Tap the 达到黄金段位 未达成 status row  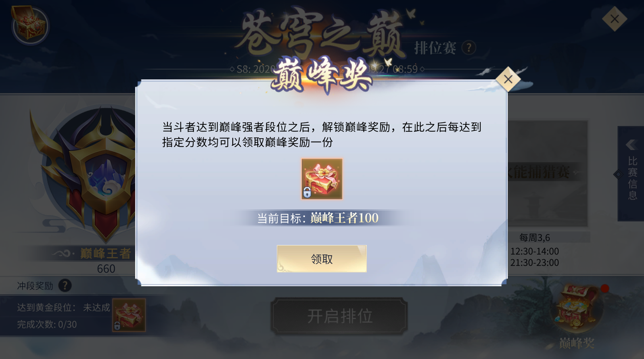click(64, 307)
